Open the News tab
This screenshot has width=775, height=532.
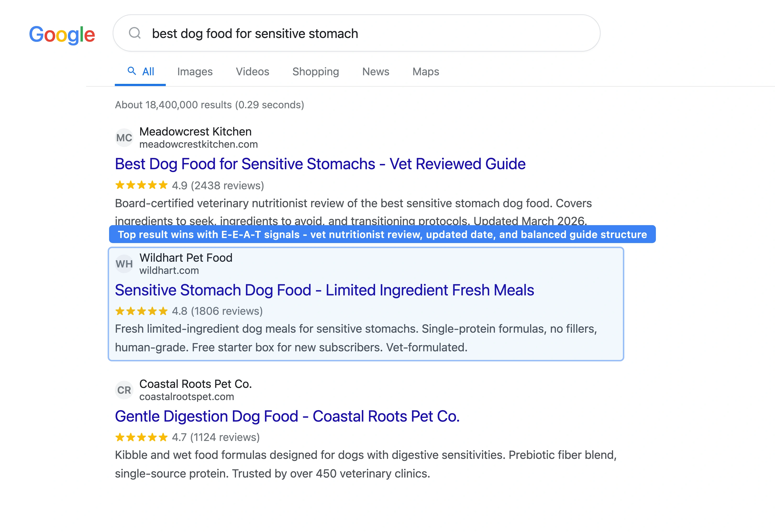(x=375, y=71)
